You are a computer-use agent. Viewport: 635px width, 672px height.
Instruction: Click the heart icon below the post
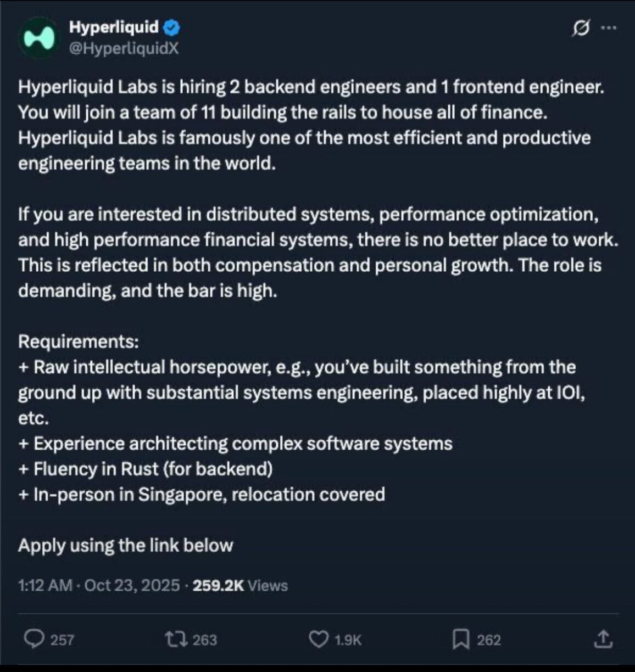(x=320, y=639)
